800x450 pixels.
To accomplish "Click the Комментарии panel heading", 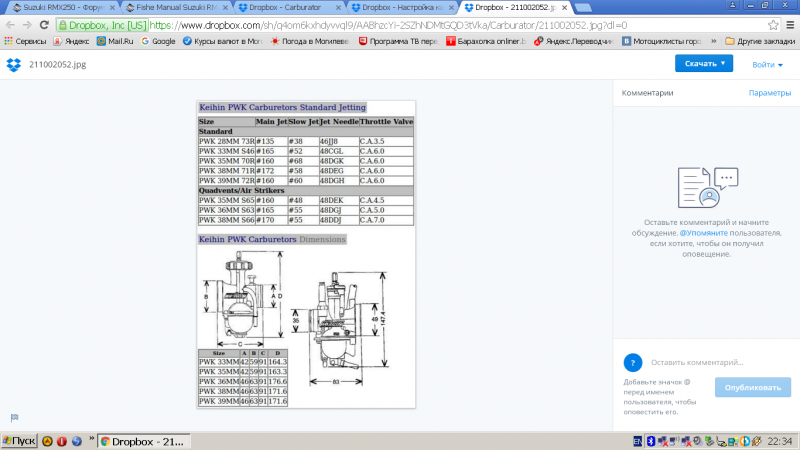I will point(647,93).
